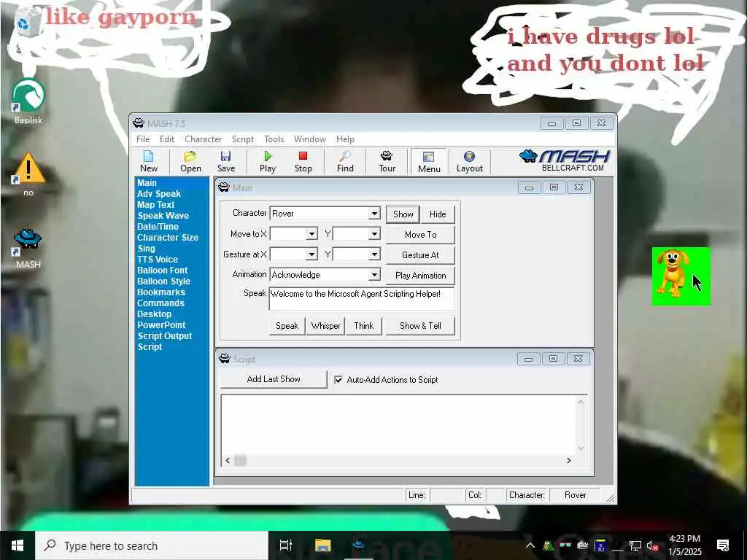Open the Basilisk desktop shortcut
The image size is (747, 560).
pos(28,101)
